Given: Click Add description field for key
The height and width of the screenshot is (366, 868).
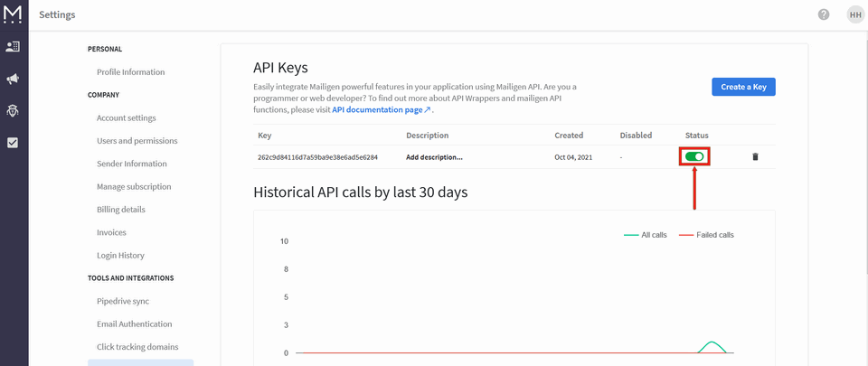Looking at the screenshot, I should click(x=434, y=156).
